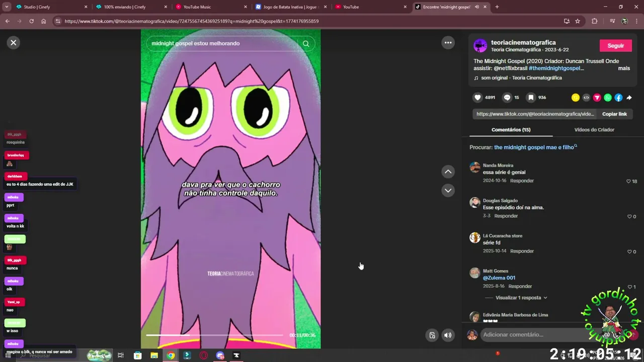Open the Chrome extensions puzzle icon
The width and height of the screenshot is (644, 362).
pyautogui.click(x=595, y=21)
